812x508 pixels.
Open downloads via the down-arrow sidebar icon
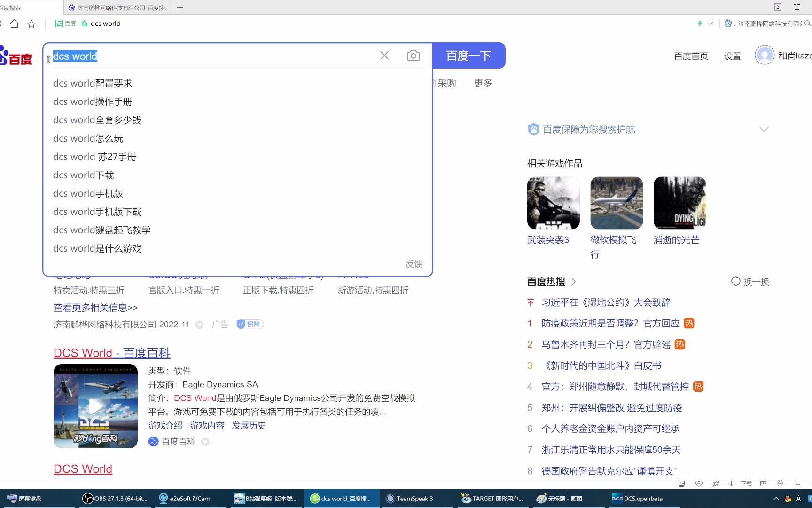tap(731, 484)
